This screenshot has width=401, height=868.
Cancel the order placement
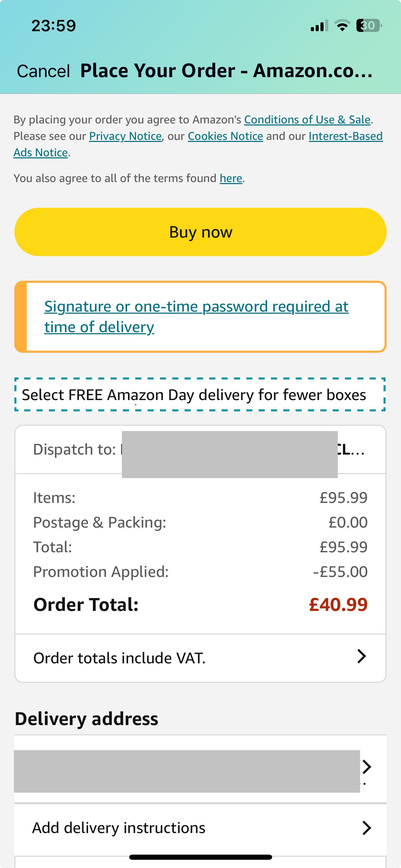pos(44,71)
